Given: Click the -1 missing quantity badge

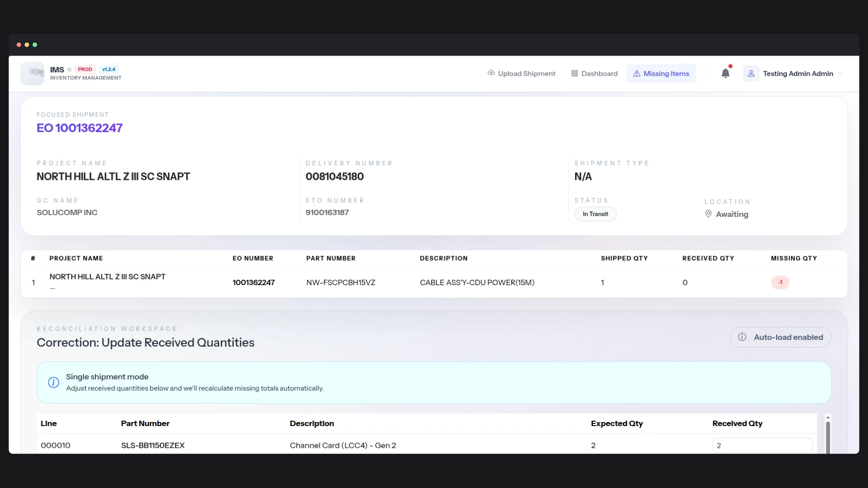Looking at the screenshot, I should point(780,282).
